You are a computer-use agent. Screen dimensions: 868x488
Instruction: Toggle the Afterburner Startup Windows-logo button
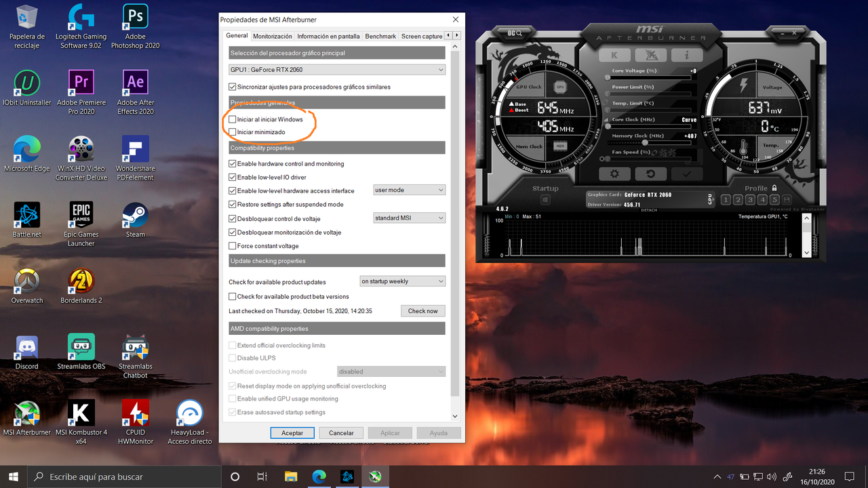click(545, 200)
